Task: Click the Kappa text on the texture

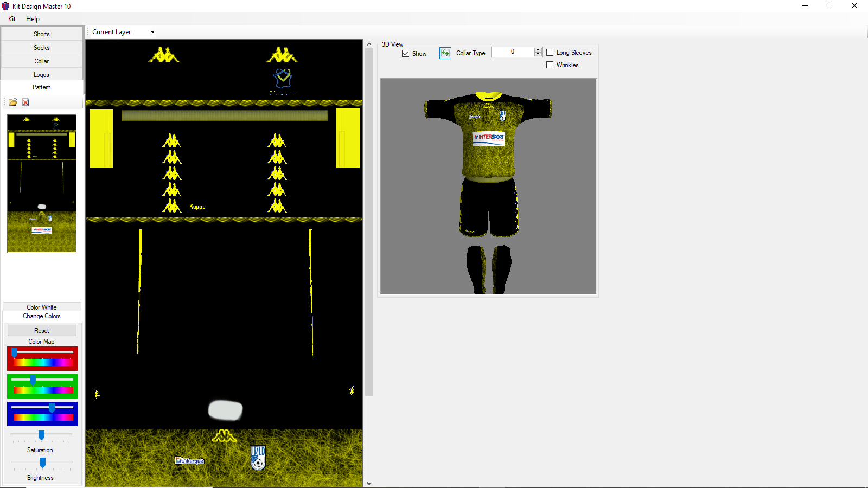Action: [197, 207]
